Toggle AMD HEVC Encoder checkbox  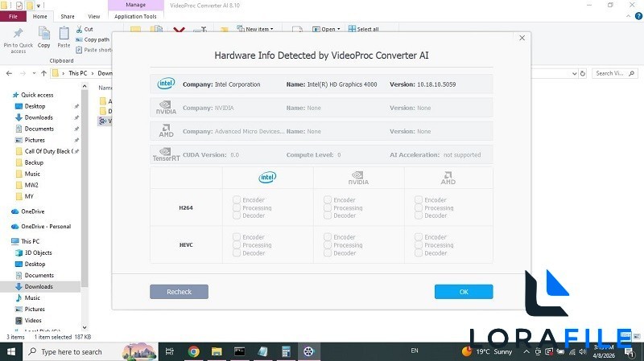tap(419, 236)
